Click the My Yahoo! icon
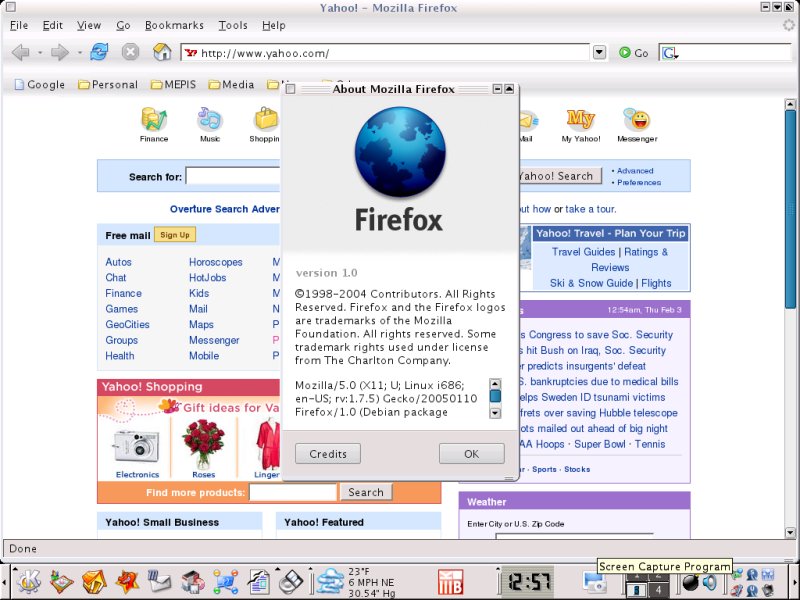800x600 pixels. pyautogui.click(x=581, y=119)
